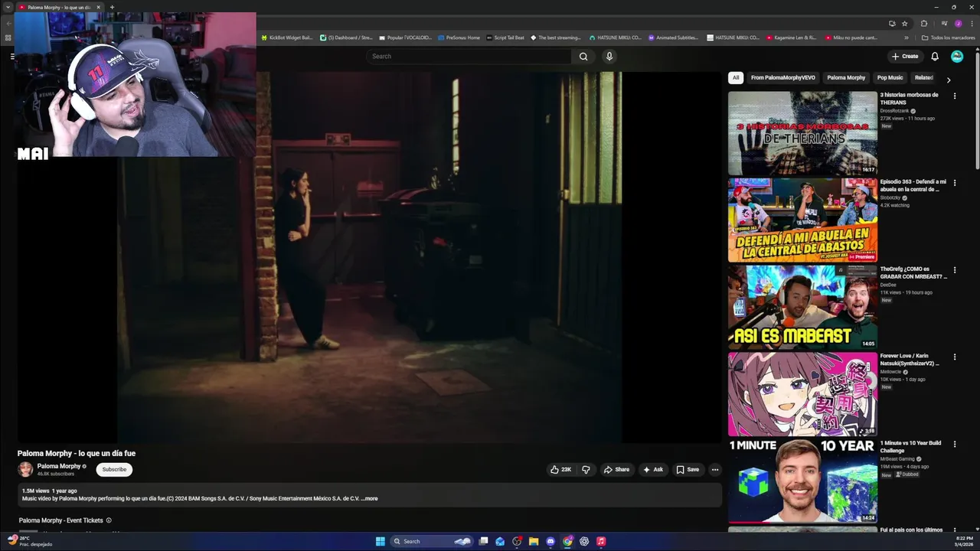
Task: Open the Chrome extensions puzzle icon
Action: [x=924, y=23]
